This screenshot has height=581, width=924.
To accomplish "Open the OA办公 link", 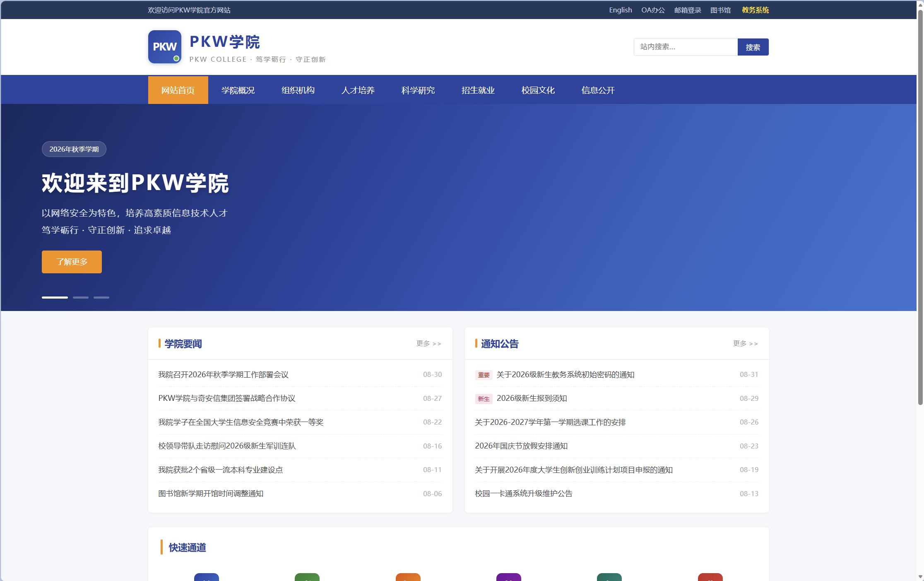I will click(653, 10).
